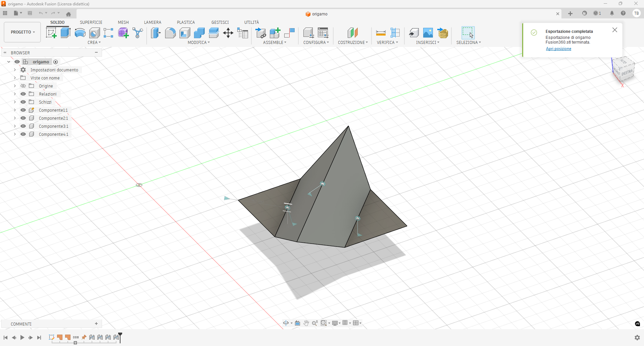Open the LAMIERA ribbon tab

[x=153, y=22]
